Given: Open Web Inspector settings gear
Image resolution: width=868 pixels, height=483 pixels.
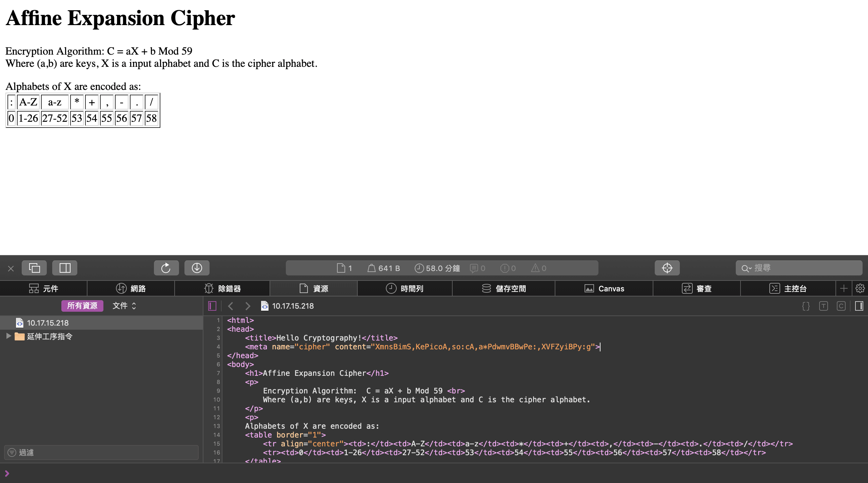Looking at the screenshot, I should (860, 288).
